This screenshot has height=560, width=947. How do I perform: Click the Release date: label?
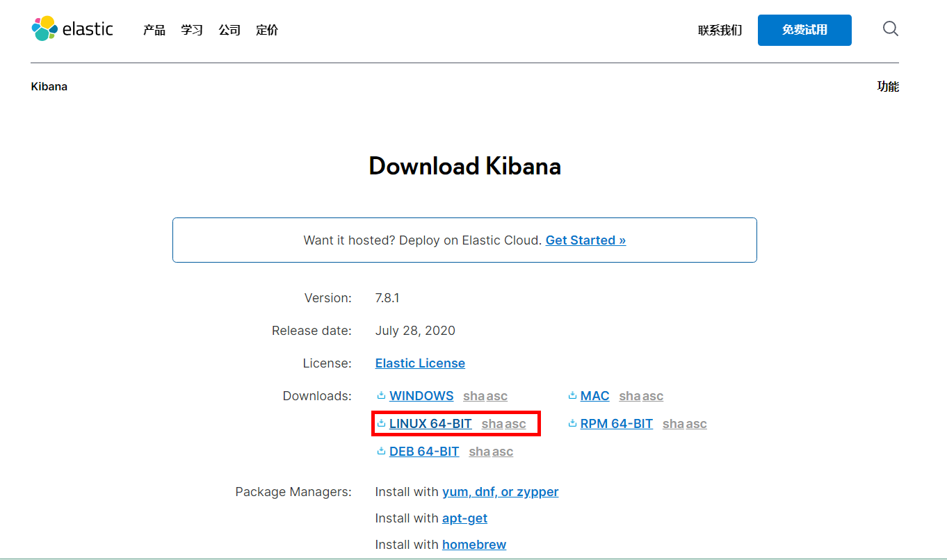[x=311, y=331]
